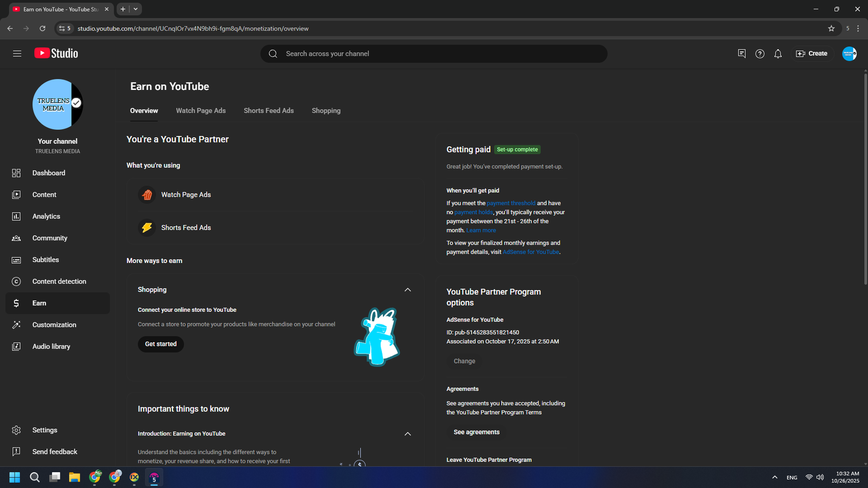Switch to the Shopping tab
This screenshot has width=868, height=488.
coord(326,111)
